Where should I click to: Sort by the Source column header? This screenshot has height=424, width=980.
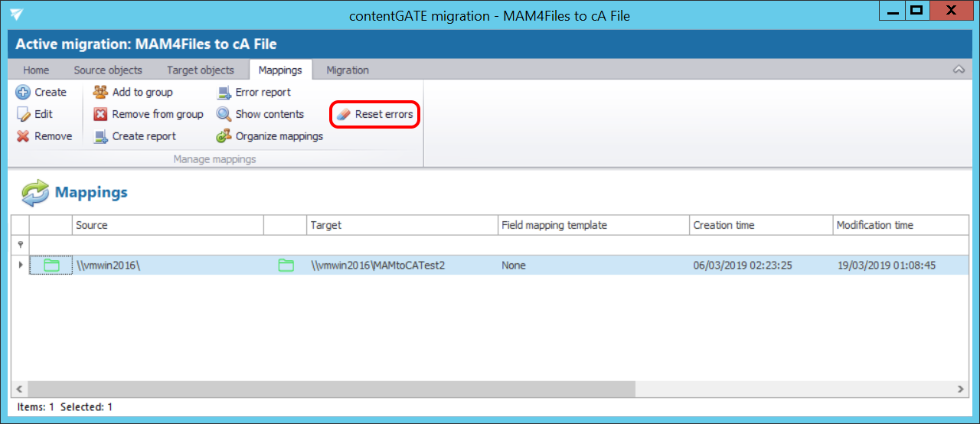pos(168,225)
